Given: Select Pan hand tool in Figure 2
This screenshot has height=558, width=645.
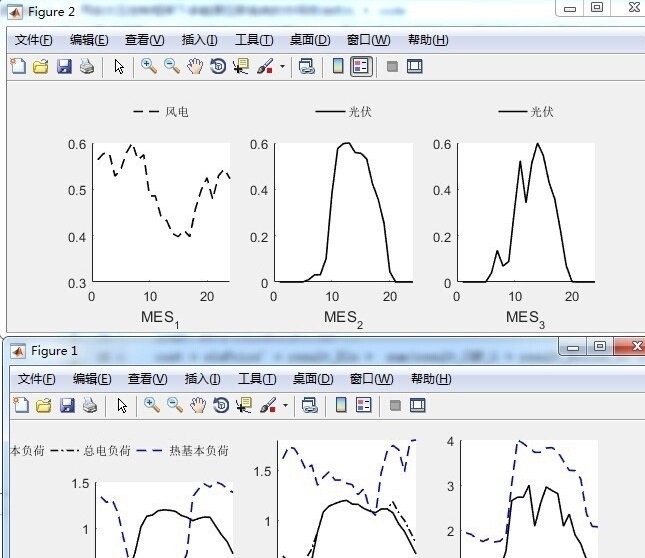Looking at the screenshot, I should point(195,66).
